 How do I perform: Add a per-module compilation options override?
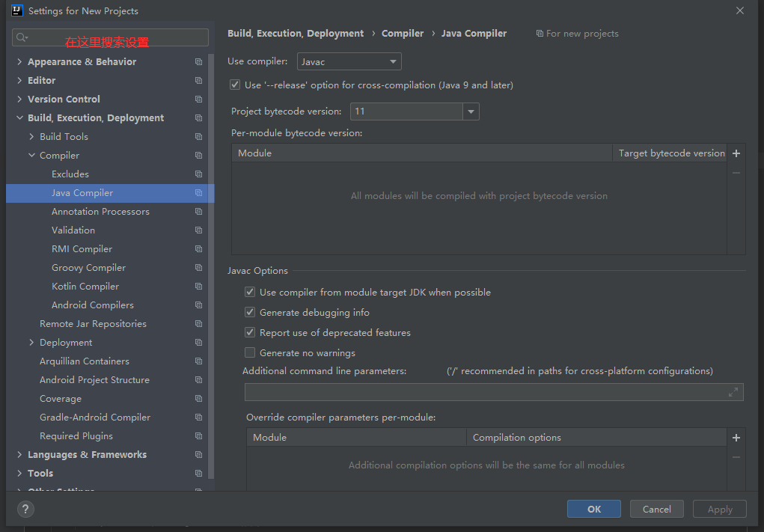(x=736, y=438)
